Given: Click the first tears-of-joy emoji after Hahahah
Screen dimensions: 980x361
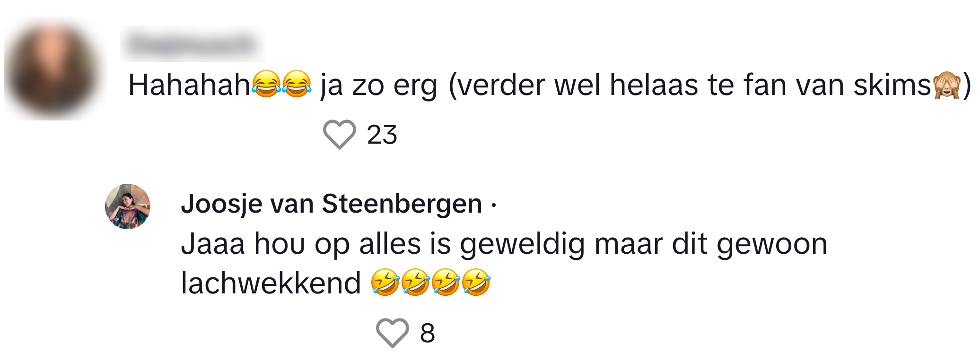Looking at the screenshot, I should tap(266, 84).
